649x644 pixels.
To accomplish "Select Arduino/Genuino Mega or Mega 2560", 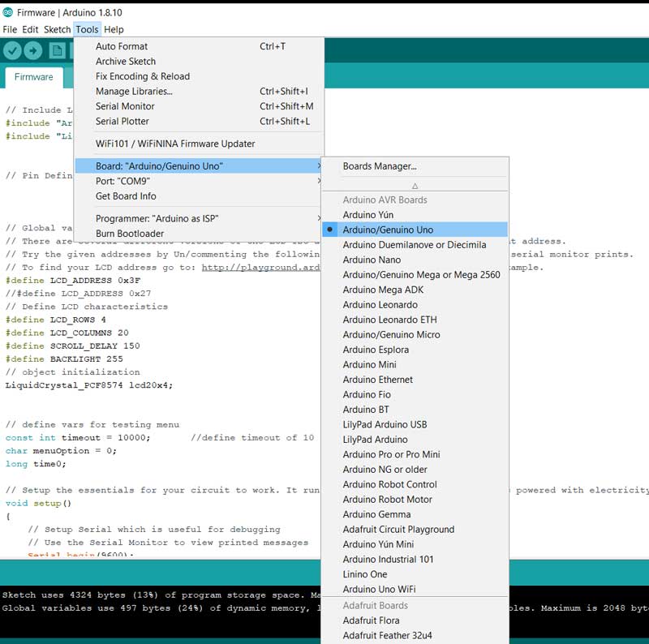I will click(415, 275).
